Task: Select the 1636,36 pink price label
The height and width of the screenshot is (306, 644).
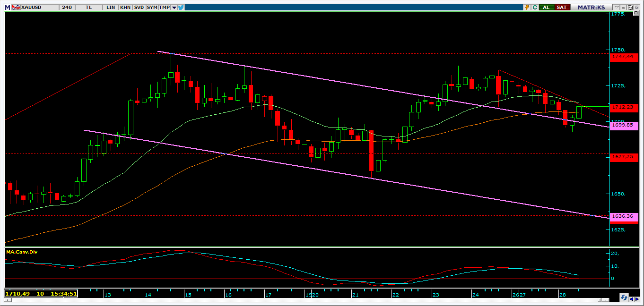Action: [x=625, y=216]
